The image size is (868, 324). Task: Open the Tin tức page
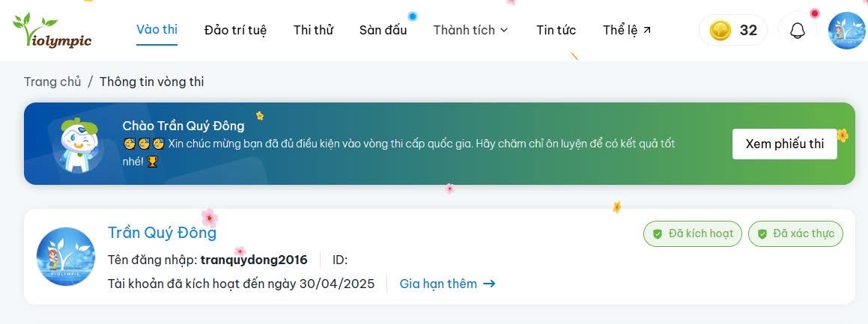click(556, 30)
